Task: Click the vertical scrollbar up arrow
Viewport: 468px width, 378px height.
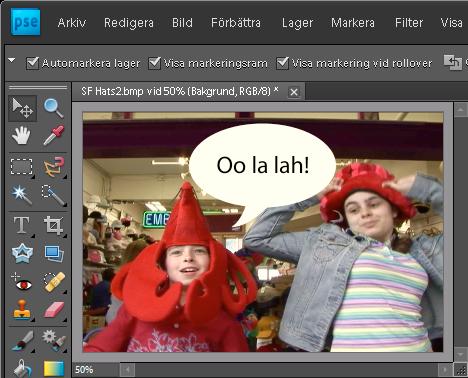Action: (x=461, y=110)
